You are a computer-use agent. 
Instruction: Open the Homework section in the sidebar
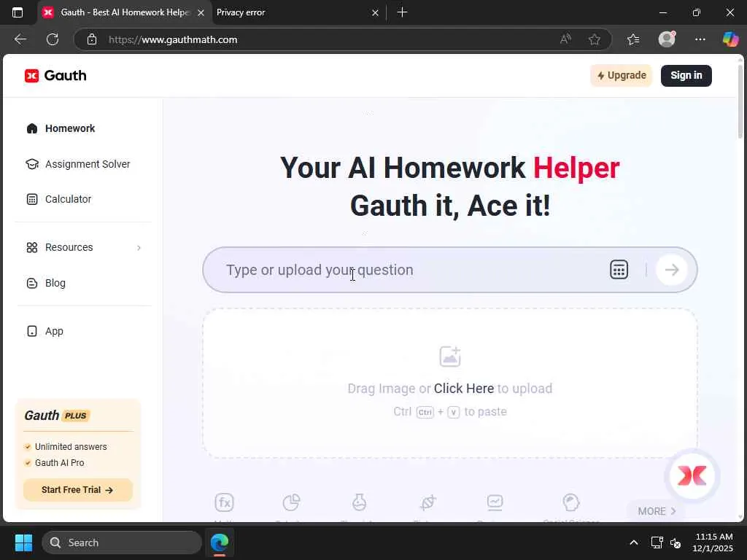click(x=70, y=128)
